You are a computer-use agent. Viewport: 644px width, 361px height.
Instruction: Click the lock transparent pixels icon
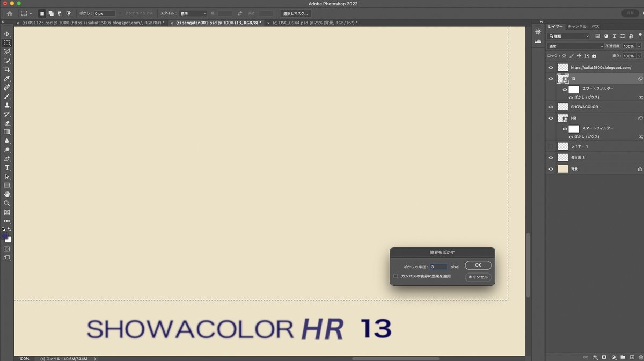point(564,56)
